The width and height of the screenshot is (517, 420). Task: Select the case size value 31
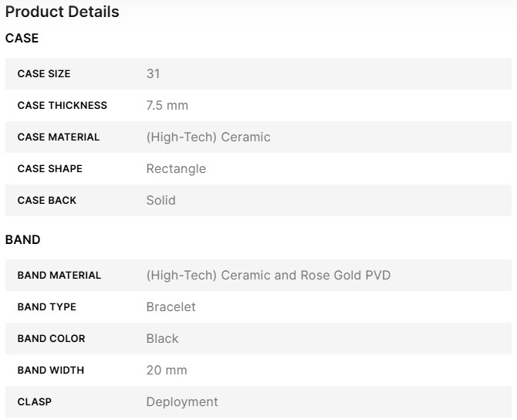click(x=153, y=74)
